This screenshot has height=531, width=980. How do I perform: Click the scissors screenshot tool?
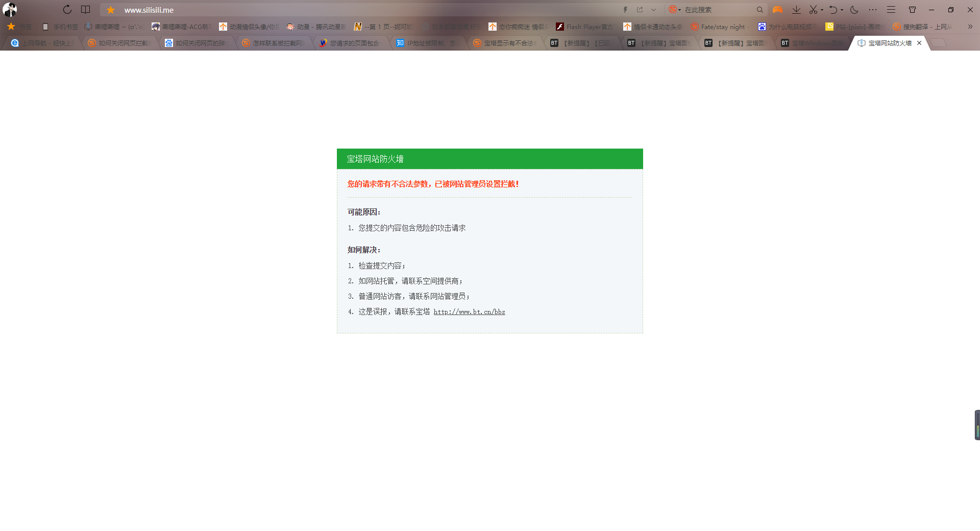point(813,10)
